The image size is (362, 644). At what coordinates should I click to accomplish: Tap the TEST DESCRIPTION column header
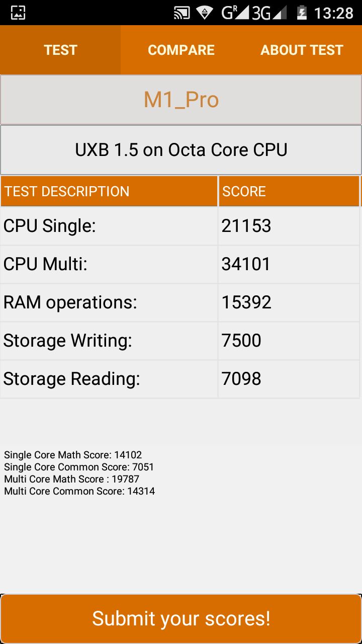click(109, 191)
